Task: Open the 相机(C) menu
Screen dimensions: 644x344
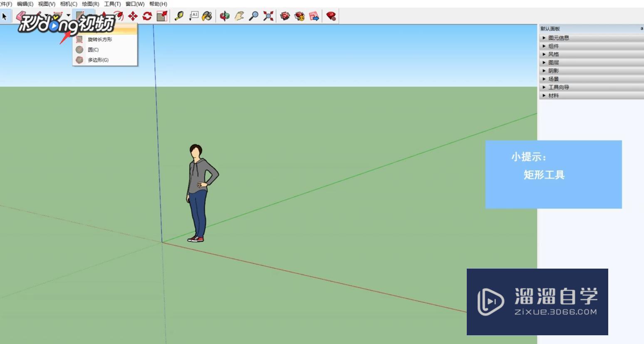Action: point(68,3)
